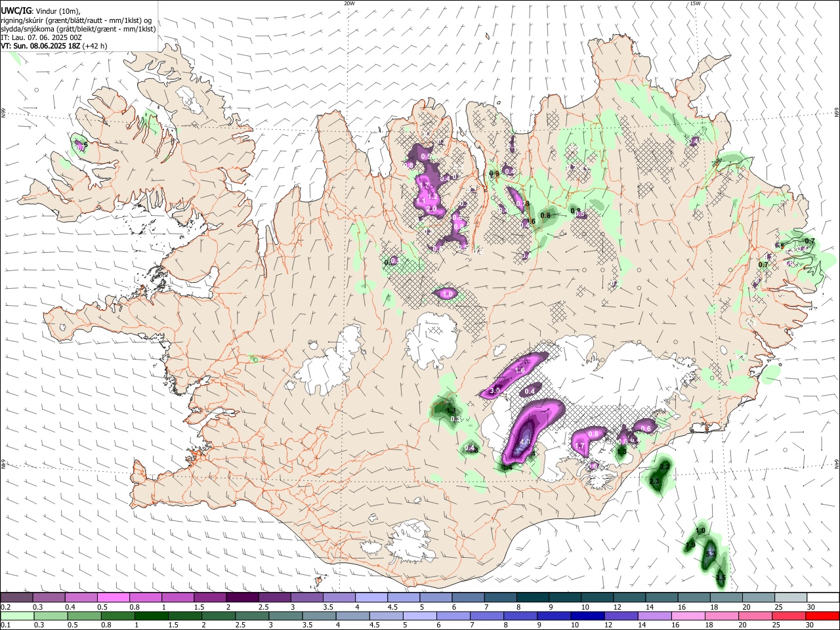Pick the bright red 30 rain scale swatch
The height and width of the screenshot is (630, 840).
(x=823, y=616)
